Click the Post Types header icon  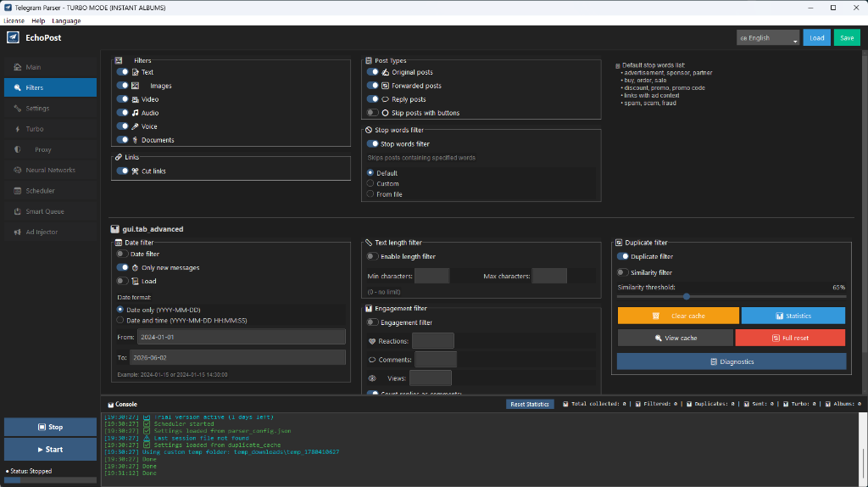(x=369, y=60)
